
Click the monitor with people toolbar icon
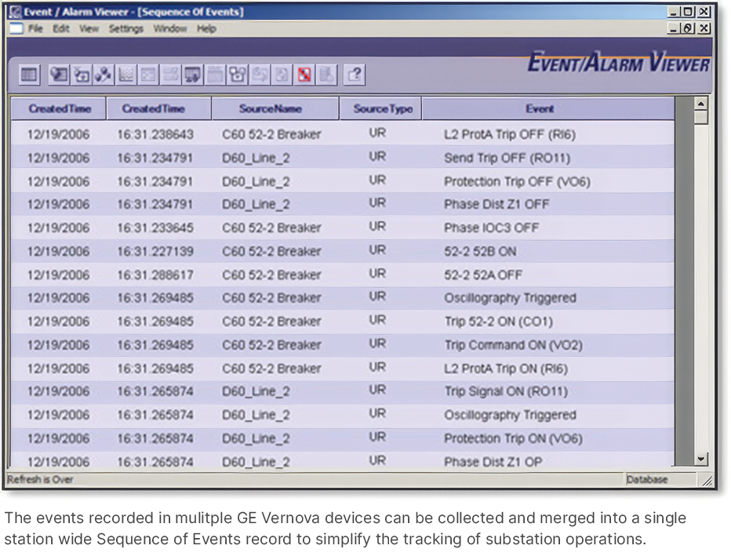click(192, 75)
